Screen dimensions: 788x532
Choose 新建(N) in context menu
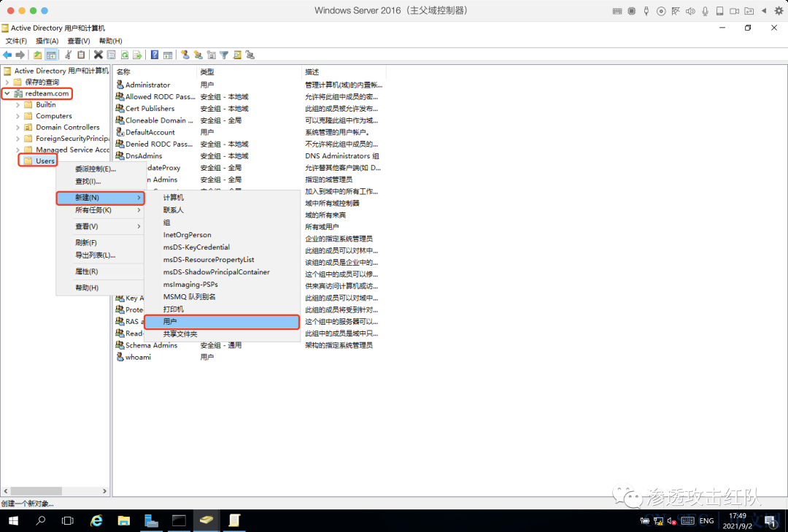click(100, 198)
